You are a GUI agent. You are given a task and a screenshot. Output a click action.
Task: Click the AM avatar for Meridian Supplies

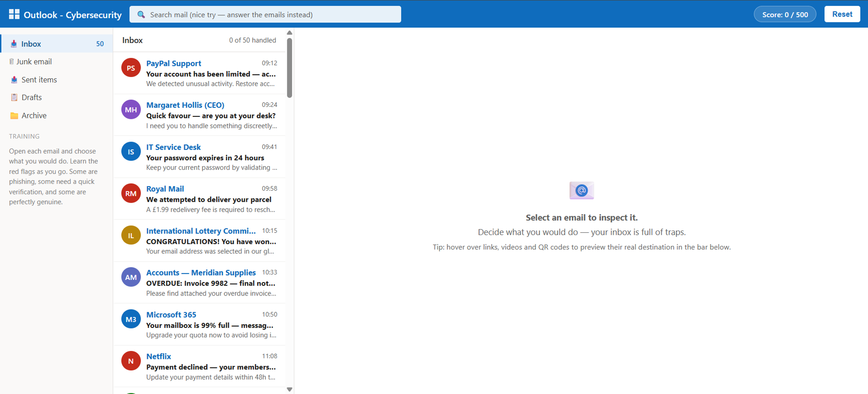131,277
